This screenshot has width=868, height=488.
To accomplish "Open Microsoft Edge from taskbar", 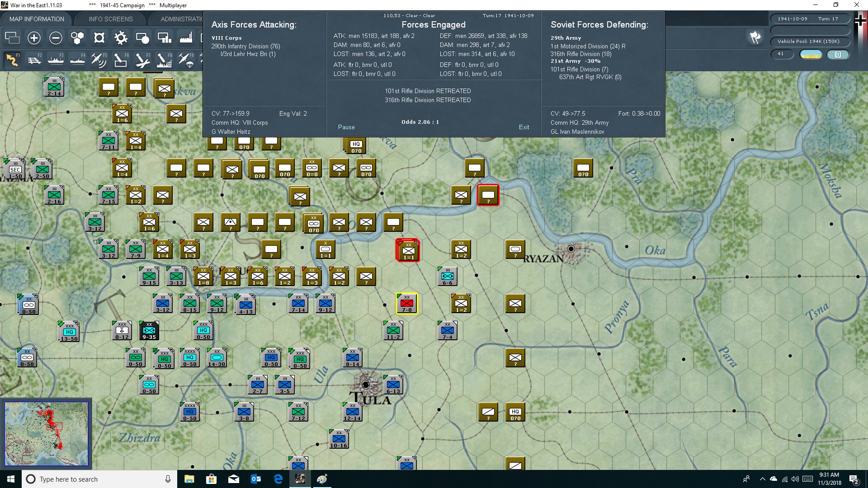I will [278, 479].
